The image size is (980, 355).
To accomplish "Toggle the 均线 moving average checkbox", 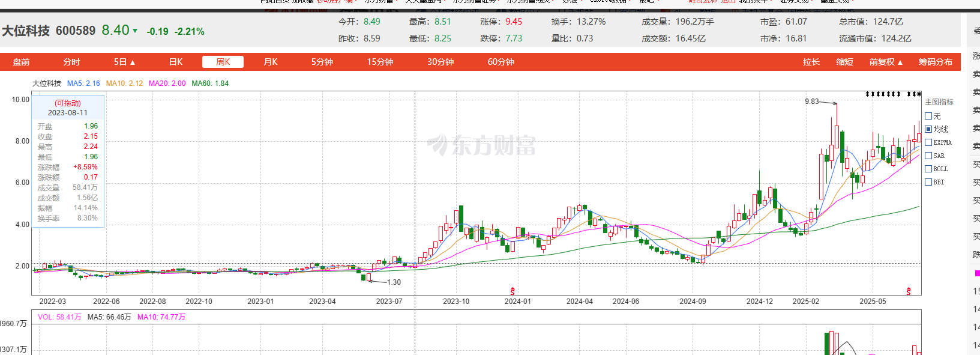I will click(x=928, y=129).
